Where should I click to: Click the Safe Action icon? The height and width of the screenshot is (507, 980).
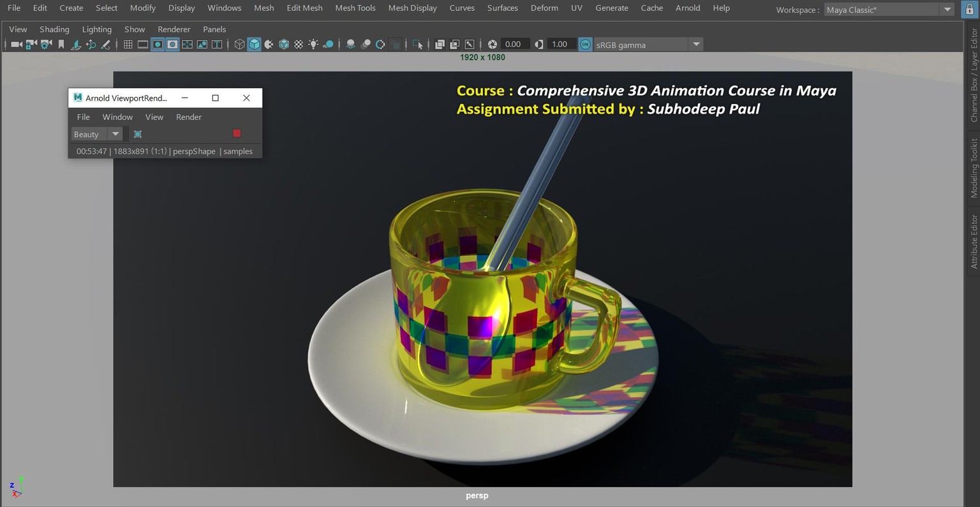tap(202, 44)
